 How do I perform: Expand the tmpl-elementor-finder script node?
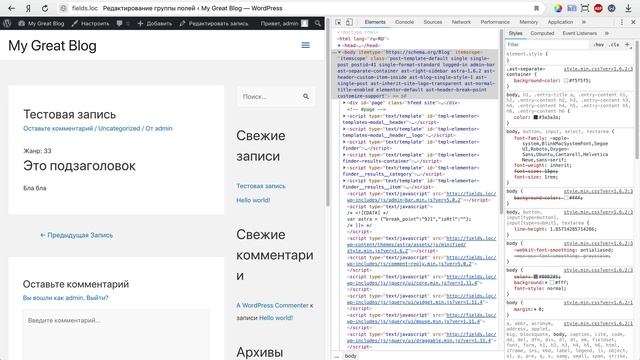[344, 142]
